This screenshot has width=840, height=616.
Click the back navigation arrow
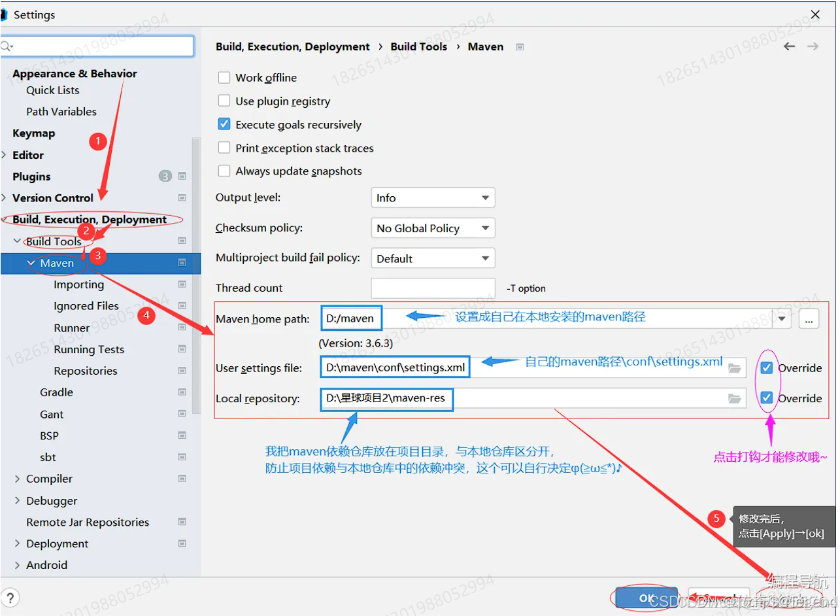point(789,46)
